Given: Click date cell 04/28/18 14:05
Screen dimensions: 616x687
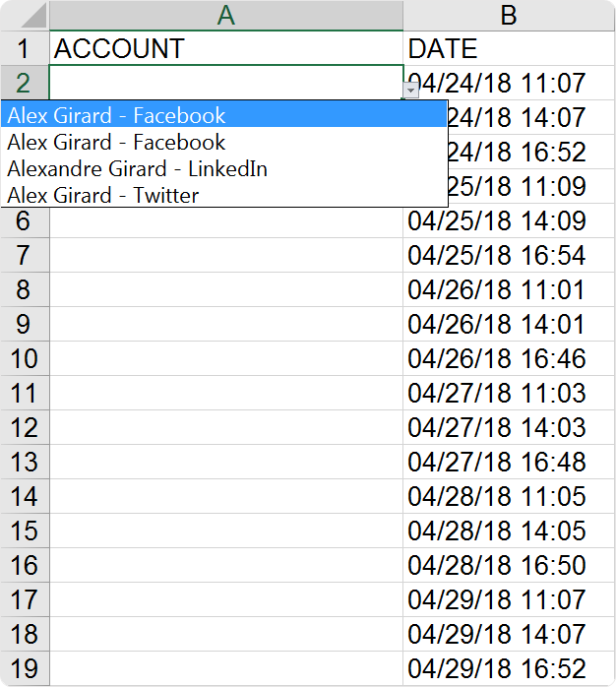Looking at the screenshot, I should click(509, 531).
